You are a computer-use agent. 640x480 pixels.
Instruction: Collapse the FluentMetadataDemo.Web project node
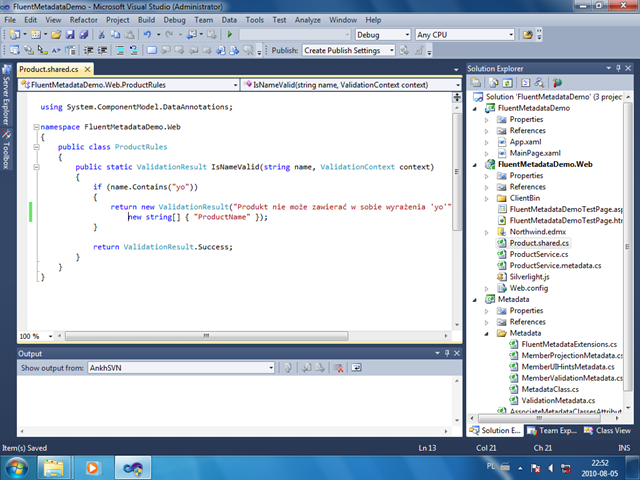coord(475,165)
